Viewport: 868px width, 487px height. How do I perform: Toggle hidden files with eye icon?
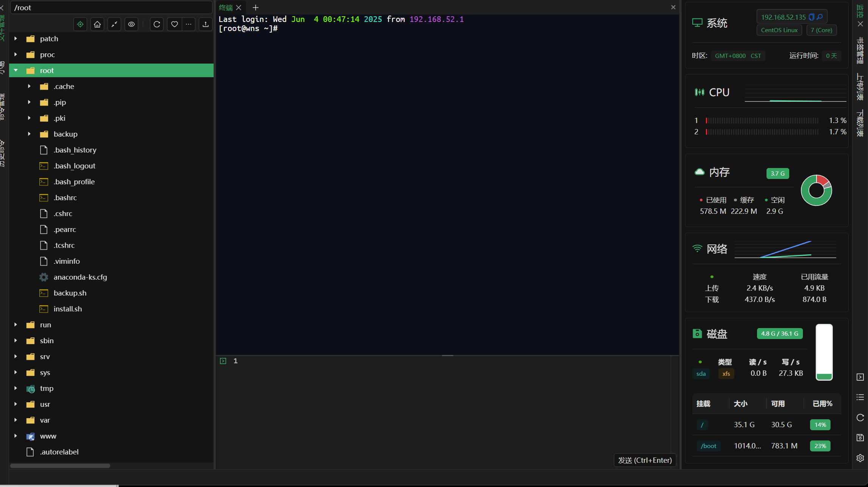coord(131,24)
